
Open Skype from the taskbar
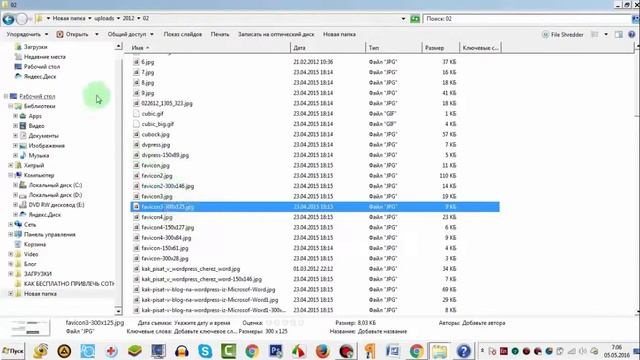tap(205, 351)
